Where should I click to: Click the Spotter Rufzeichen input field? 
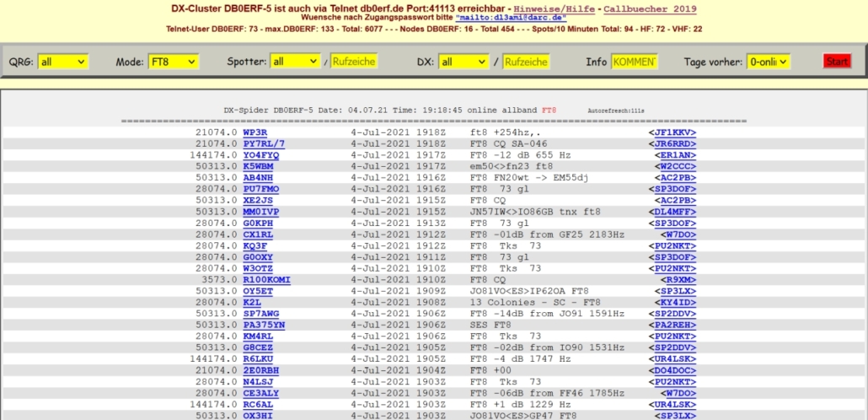pos(354,62)
